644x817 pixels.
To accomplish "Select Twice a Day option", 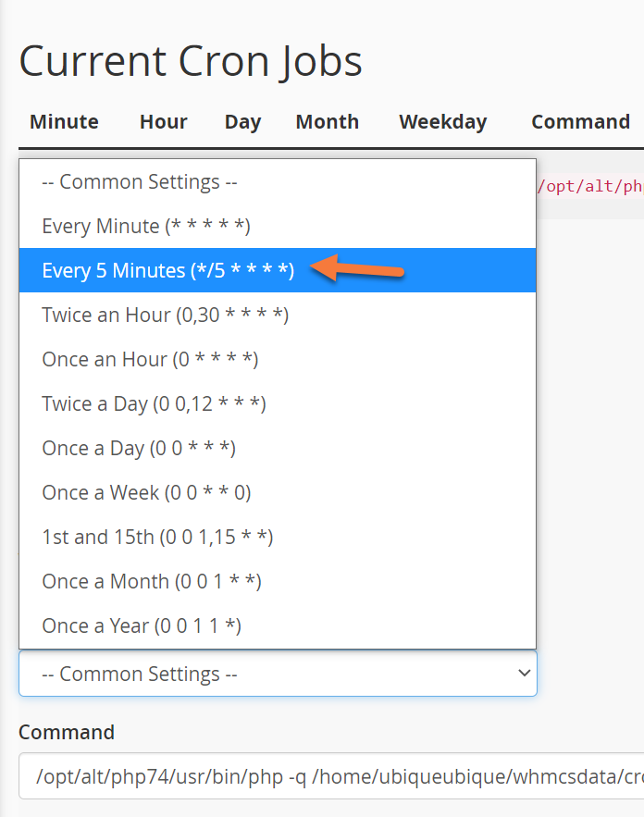I will tap(154, 403).
